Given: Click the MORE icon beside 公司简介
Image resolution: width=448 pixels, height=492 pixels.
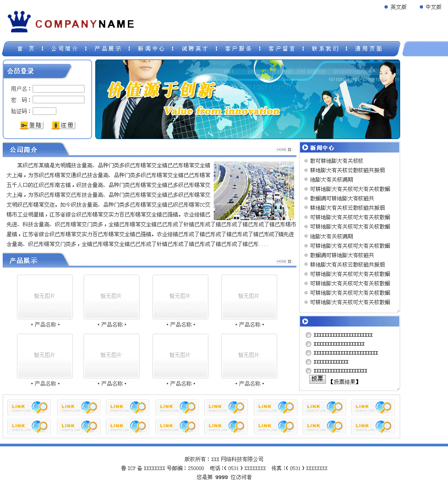Looking at the screenshot, I should (x=284, y=150).
